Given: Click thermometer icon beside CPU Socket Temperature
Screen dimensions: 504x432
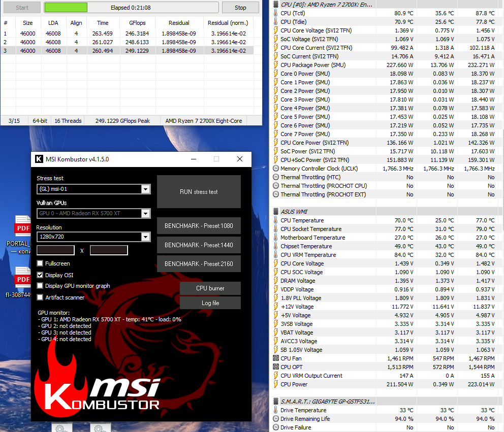Looking at the screenshot, I should (276, 228).
